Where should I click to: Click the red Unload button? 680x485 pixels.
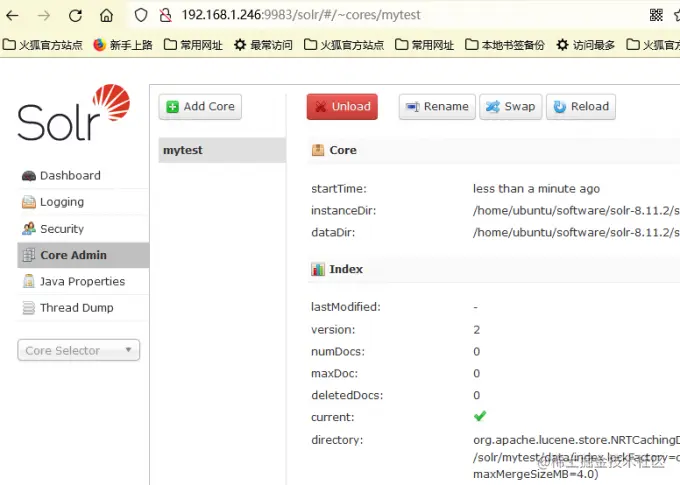click(x=342, y=107)
